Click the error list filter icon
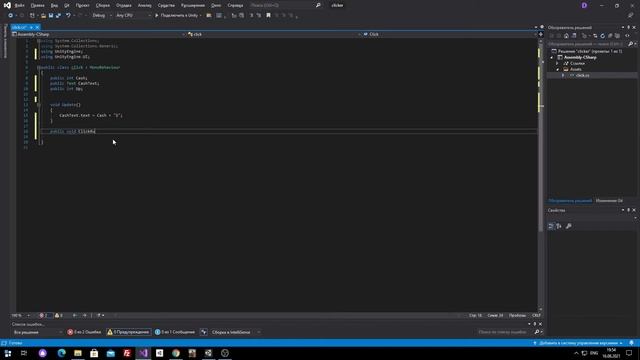The width and height of the screenshot is (640, 360). click(204, 332)
